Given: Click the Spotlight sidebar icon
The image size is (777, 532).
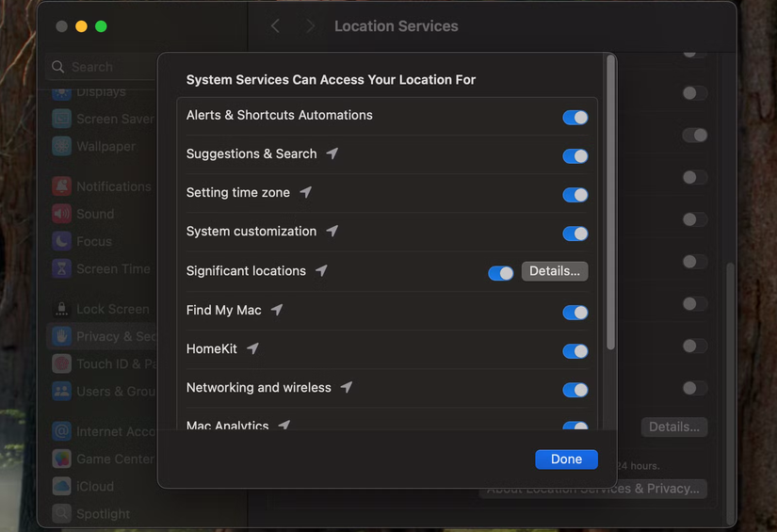Looking at the screenshot, I should (x=61, y=514).
